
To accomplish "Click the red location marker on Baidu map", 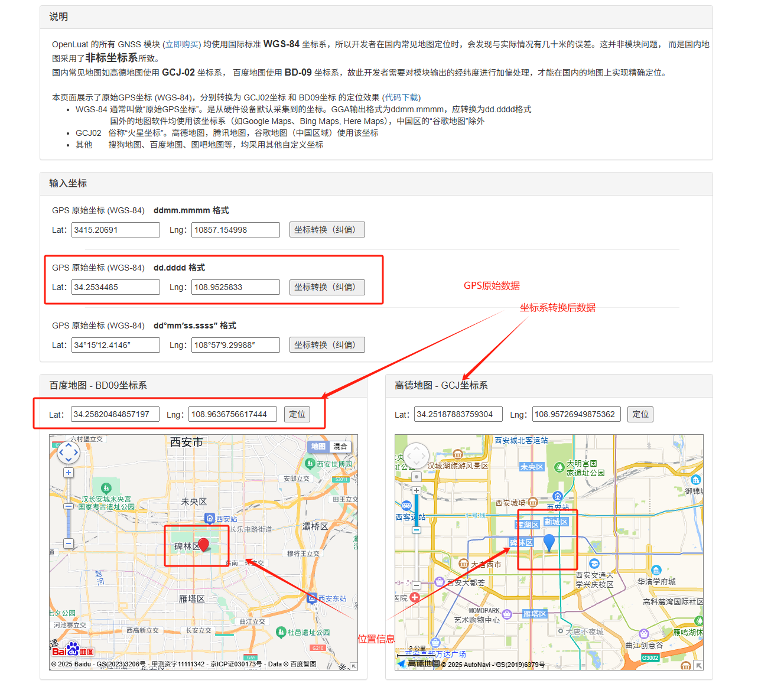I will pos(203,545).
